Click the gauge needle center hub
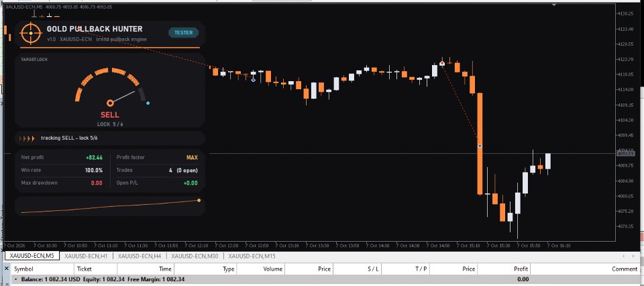Image resolution: width=644 pixels, height=286 pixels. pos(110,103)
